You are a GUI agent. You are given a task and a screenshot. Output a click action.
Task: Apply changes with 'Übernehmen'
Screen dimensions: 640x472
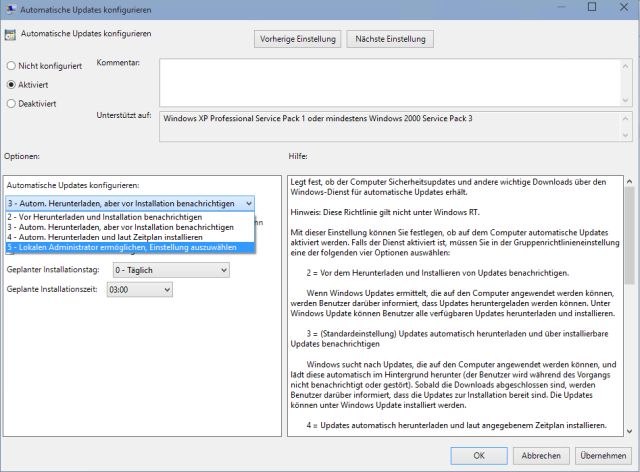(603, 455)
